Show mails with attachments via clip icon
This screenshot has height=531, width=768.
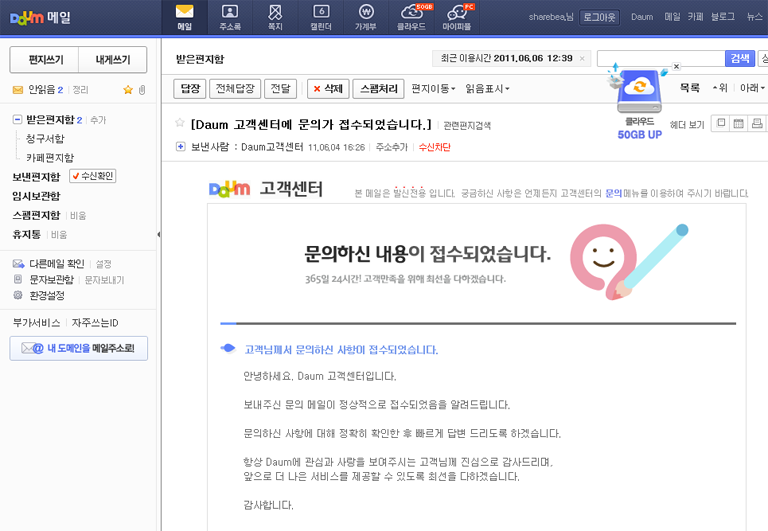point(142,90)
